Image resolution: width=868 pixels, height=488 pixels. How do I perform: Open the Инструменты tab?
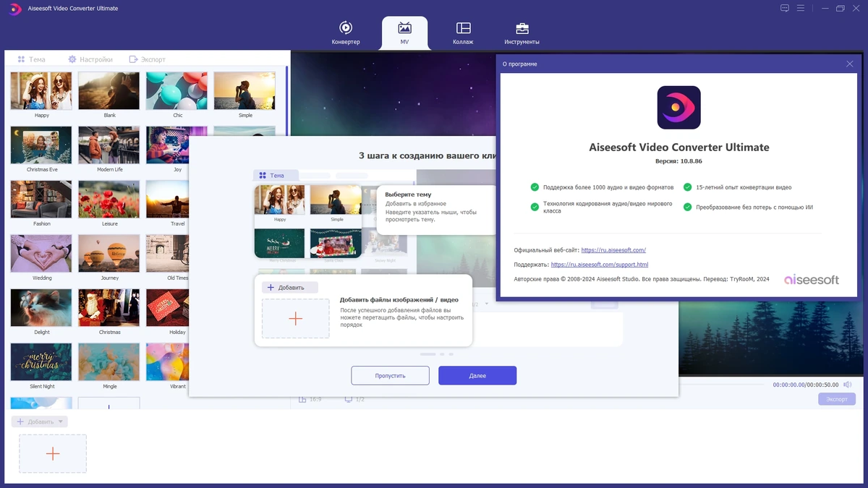point(522,33)
